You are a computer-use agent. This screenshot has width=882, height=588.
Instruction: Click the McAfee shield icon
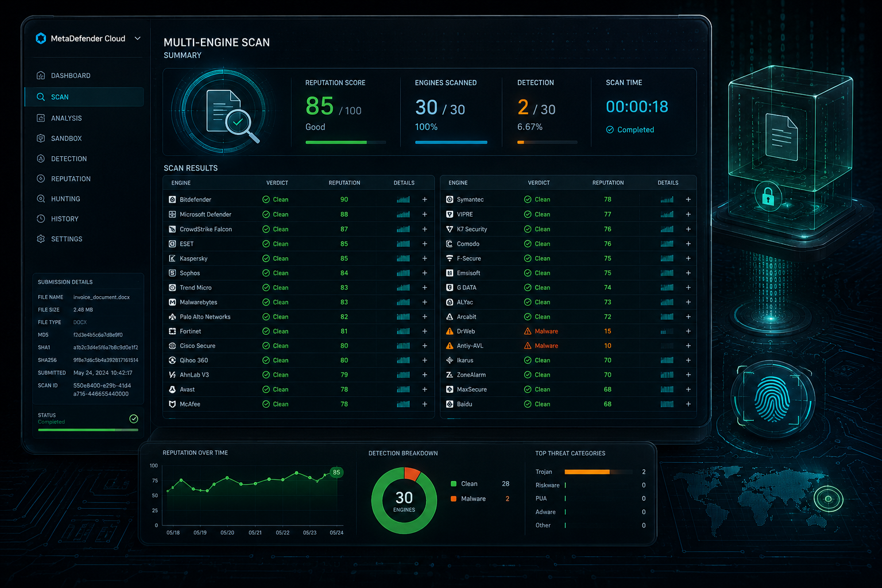(x=172, y=404)
